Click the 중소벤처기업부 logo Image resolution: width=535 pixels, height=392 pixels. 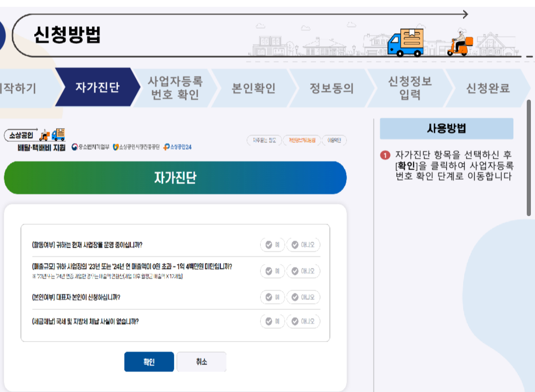pyautogui.click(x=91, y=147)
